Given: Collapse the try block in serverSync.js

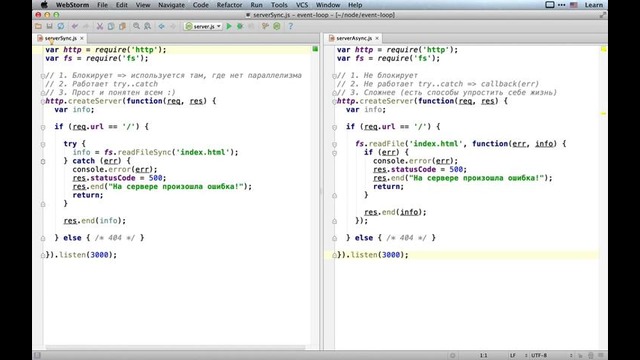Looking at the screenshot, I should [x=43, y=144].
